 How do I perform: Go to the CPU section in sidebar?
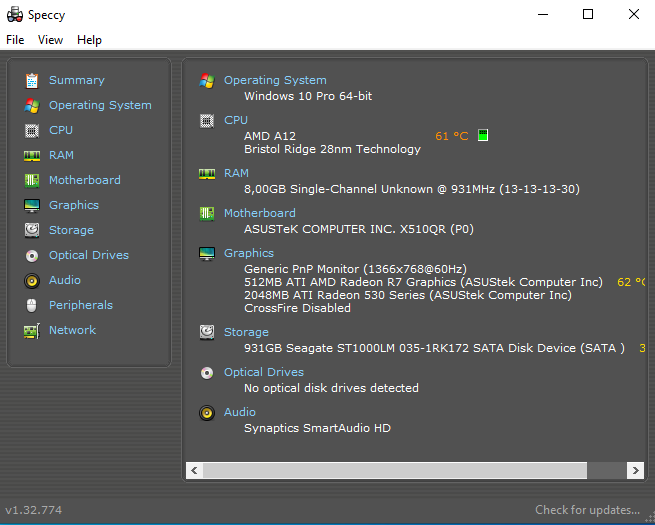[x=61, y=130]
